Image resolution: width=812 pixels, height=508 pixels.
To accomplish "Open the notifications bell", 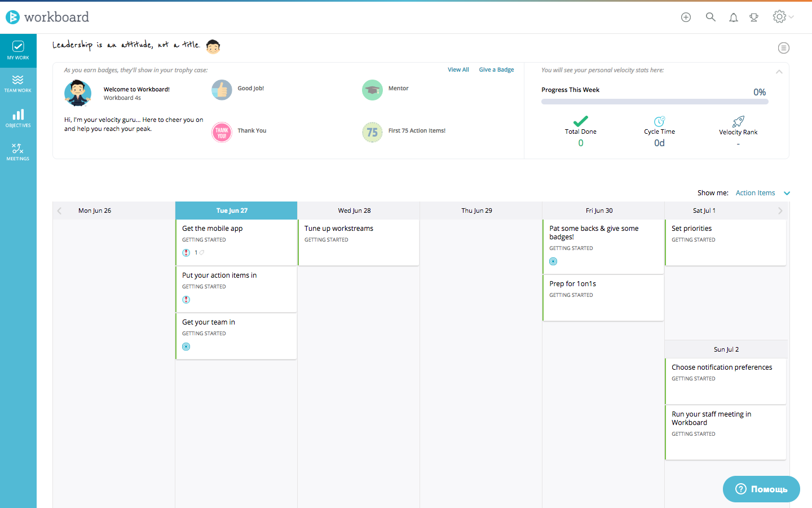I will 734,17.
